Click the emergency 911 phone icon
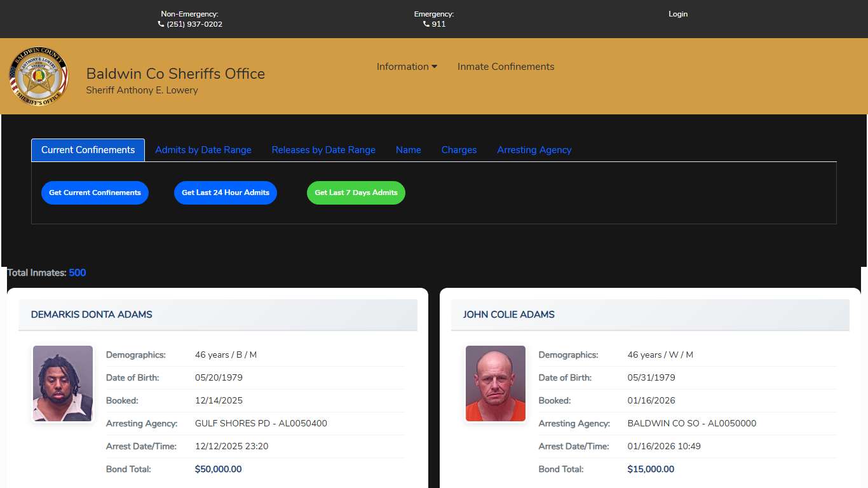Viewport: 868px width, 488px height. (426, 24)
